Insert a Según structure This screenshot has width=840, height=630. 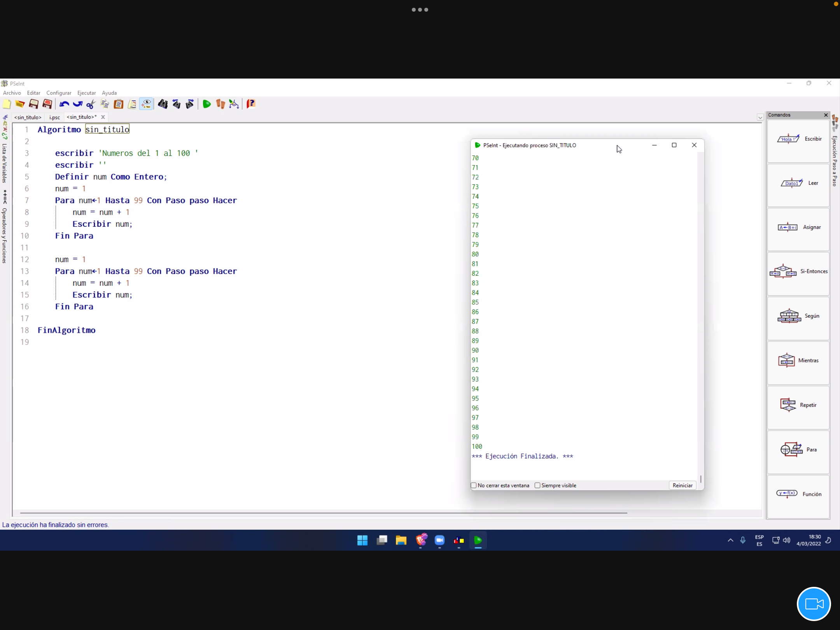798,318
